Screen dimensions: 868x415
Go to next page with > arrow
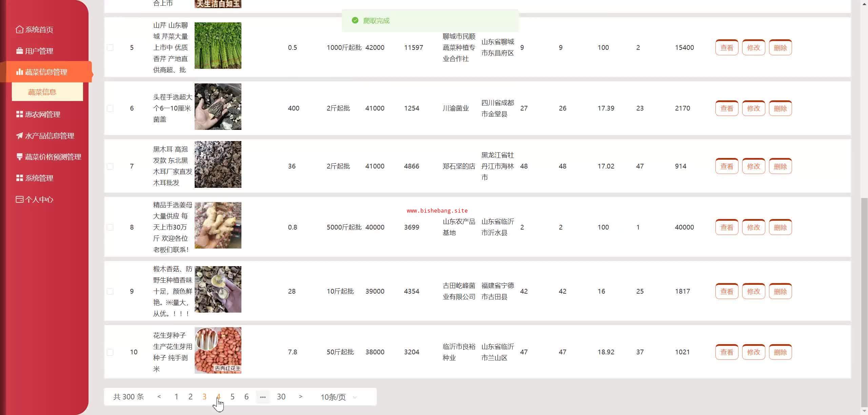click(300, 396)
